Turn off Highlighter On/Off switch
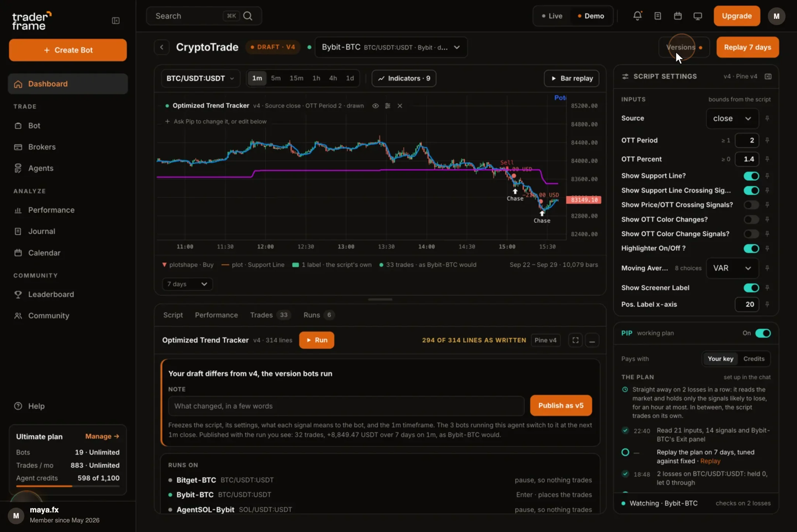 pyautogui.click(x=751, y=248)
